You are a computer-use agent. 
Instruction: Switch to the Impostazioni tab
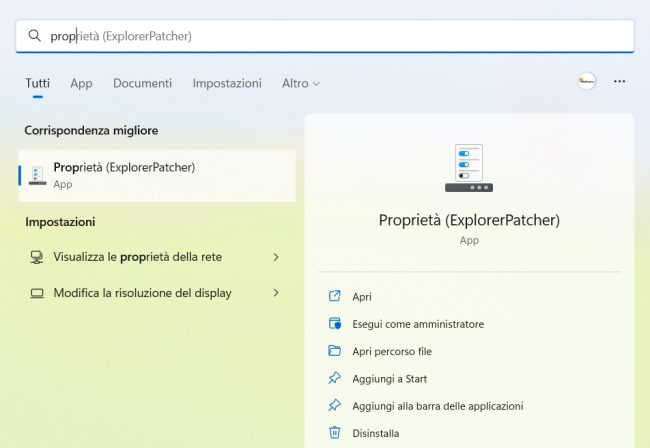pos(227,83)
